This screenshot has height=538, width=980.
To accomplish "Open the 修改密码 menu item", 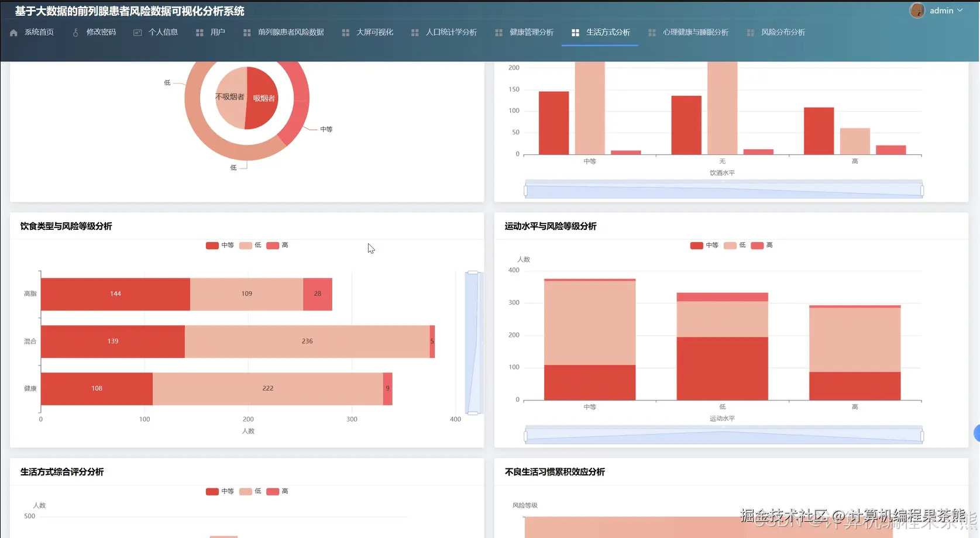I will 101,32.
